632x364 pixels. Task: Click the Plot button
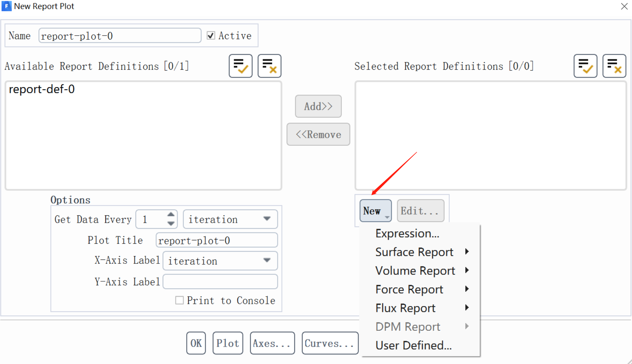(x=228, y=343)
